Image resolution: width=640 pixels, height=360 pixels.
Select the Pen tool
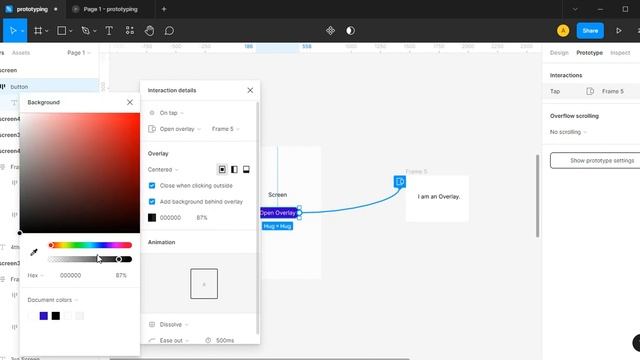[85, 31]
